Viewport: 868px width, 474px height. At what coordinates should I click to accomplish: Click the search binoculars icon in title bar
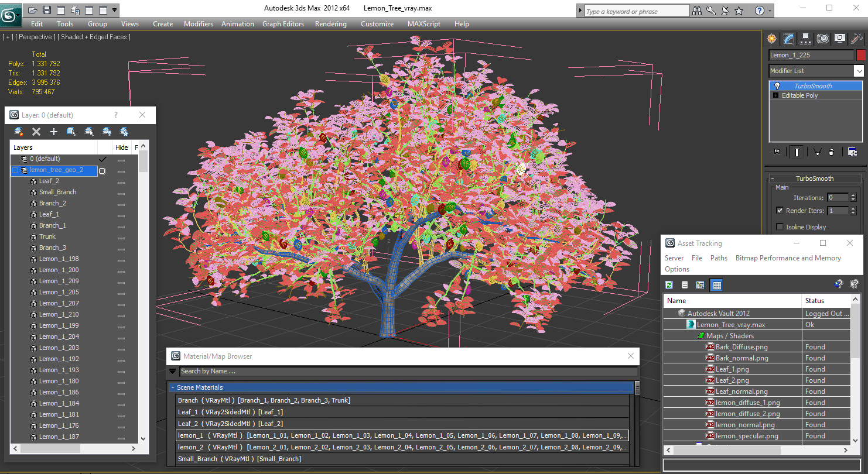pos(697,11)
